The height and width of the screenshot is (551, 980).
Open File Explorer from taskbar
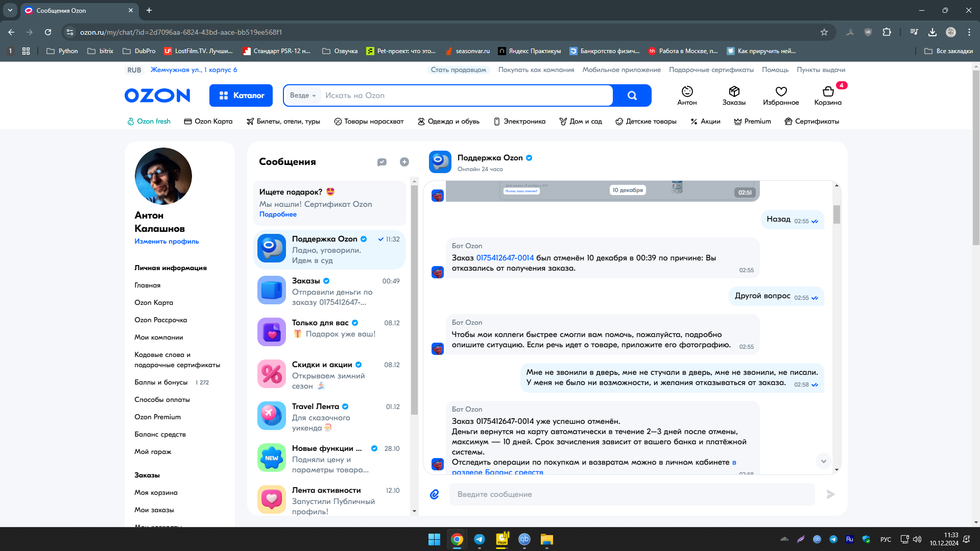click(546, 539)
